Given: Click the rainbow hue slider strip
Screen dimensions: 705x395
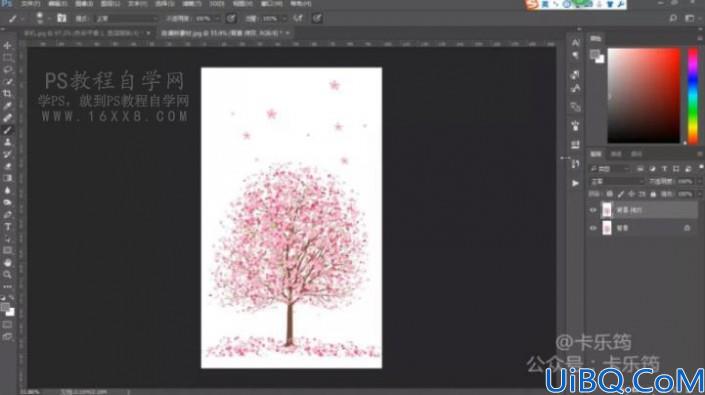Looking at the screenshot, I should (693, 96).
